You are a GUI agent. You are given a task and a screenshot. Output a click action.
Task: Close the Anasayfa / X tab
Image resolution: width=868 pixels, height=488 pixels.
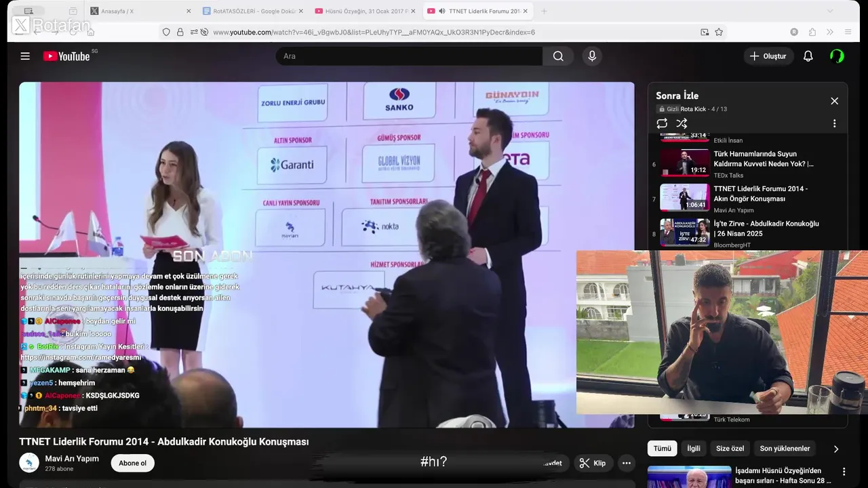188,11
